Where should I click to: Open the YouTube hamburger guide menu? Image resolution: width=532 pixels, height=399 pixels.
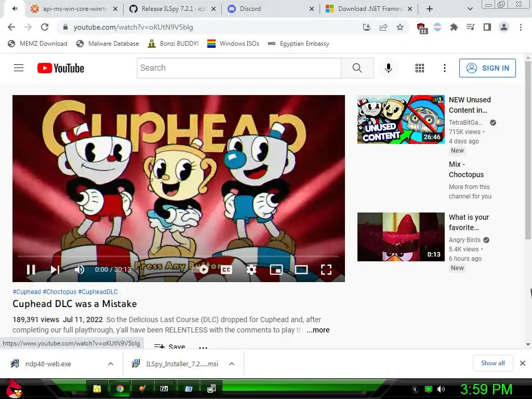[19, 68]
